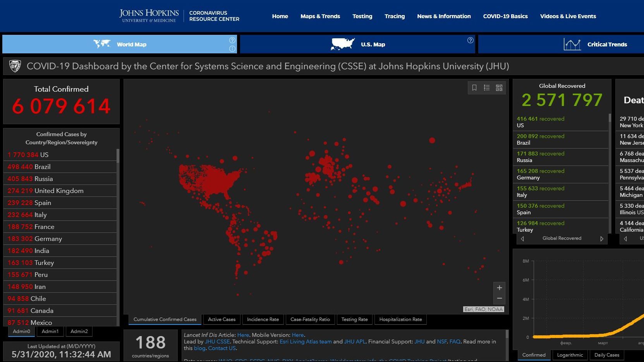Open the map bookmarks icon
The height and width of the screenshot is (362, 644).
(474, 88)
